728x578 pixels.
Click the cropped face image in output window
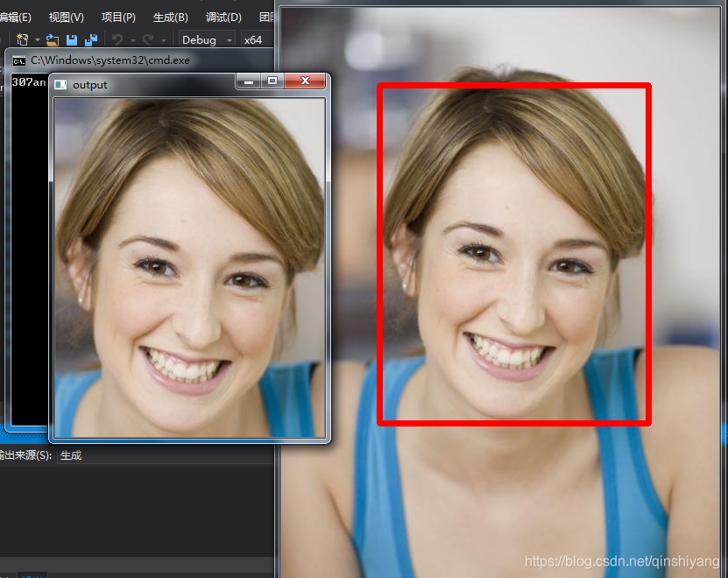[190, 267]
